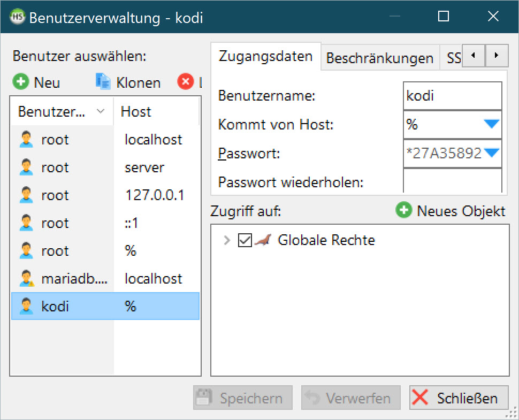Click the Neu button label

tap(47, 82)
